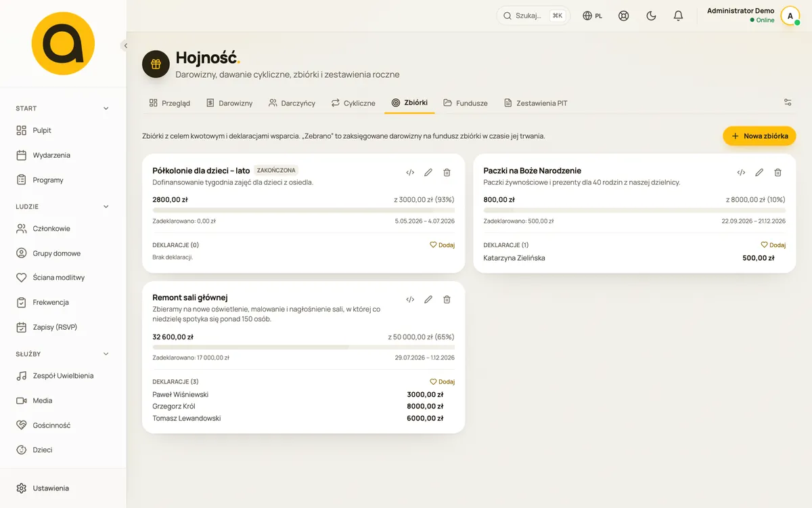This screenshot has height=508, width=812.
Task: Open embed code for Paczki na Boże Narodzenie
Action: [x=741, y=173]
